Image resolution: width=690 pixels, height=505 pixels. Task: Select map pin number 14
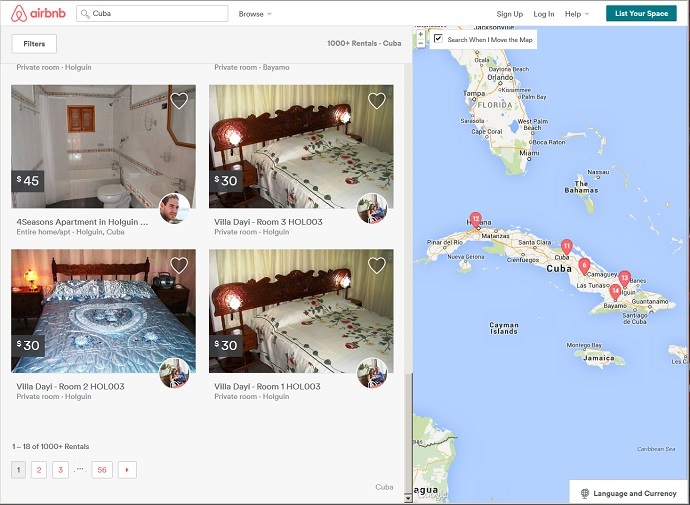coord(615,292)
